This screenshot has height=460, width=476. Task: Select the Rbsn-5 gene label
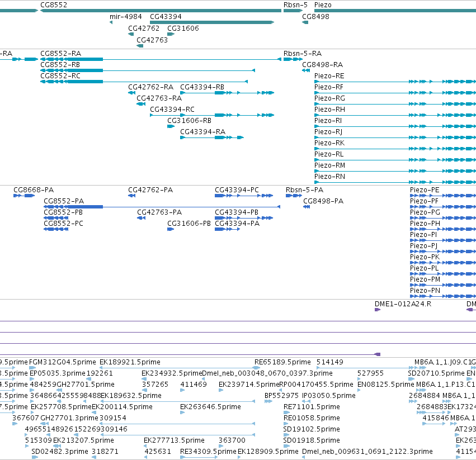(x=295, y=5)
